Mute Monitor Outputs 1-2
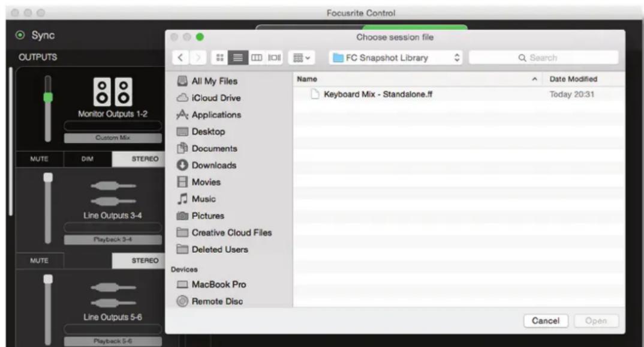The width and height of the screenshot is (644, 347). [x=40, y=158]
